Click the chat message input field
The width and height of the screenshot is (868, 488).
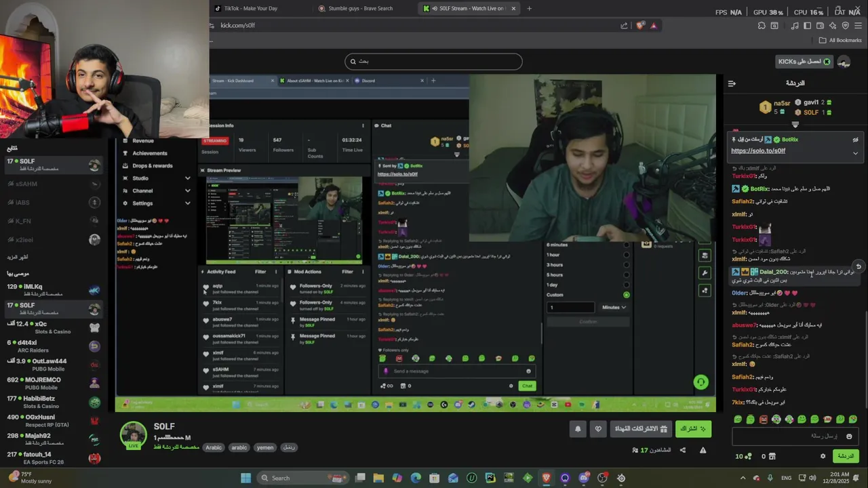click(794, 436)
